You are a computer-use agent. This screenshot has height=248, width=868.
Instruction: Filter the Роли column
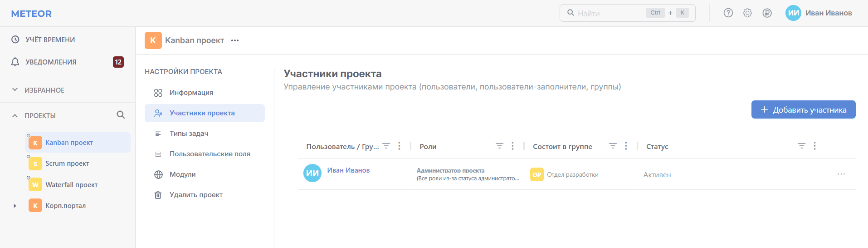pos(499,146)
